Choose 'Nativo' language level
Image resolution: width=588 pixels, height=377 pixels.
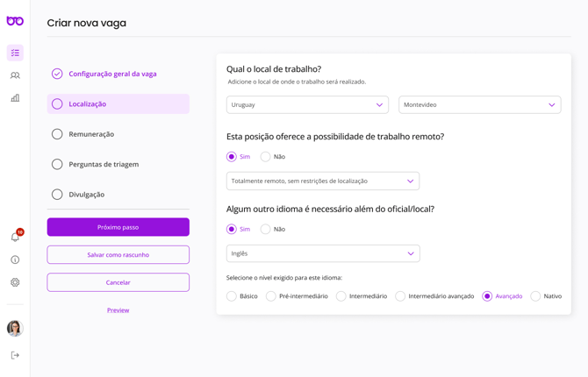click(x=535, y=296)
